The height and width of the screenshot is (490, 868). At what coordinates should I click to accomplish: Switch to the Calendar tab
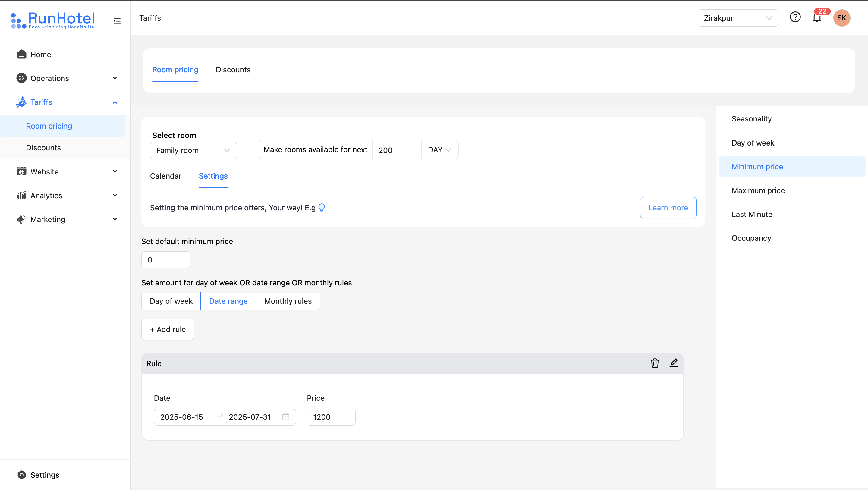[165, 176]
